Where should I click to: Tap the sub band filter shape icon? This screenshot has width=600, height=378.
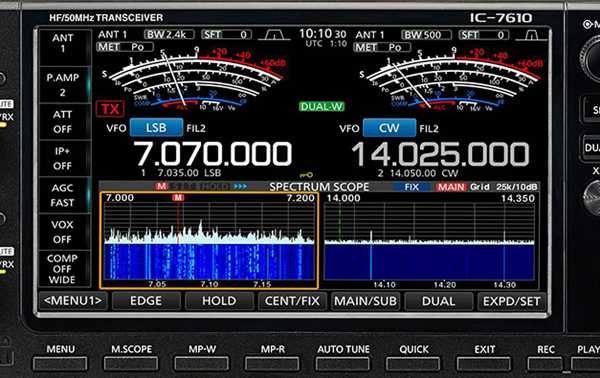(x=532, y=35)
